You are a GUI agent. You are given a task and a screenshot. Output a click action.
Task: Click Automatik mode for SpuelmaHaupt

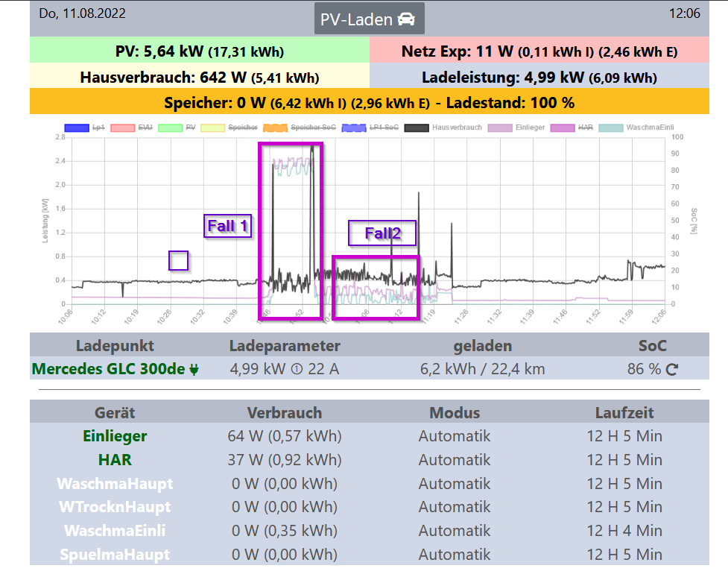pos(455,555)
